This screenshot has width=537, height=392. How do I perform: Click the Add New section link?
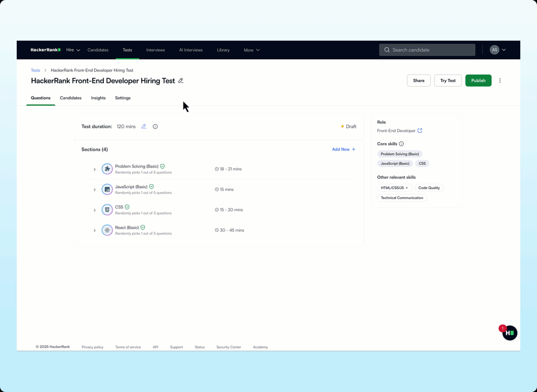point(344,149)
